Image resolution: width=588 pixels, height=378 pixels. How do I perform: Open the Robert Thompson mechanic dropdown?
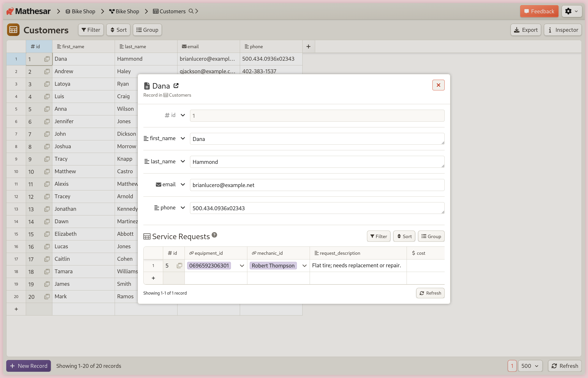(x=304, y=265)
